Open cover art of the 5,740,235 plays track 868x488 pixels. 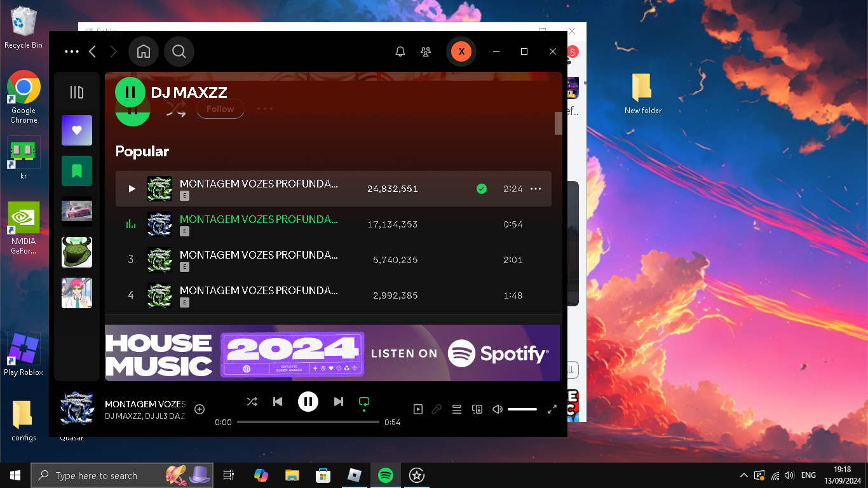[x=159, y=260]
